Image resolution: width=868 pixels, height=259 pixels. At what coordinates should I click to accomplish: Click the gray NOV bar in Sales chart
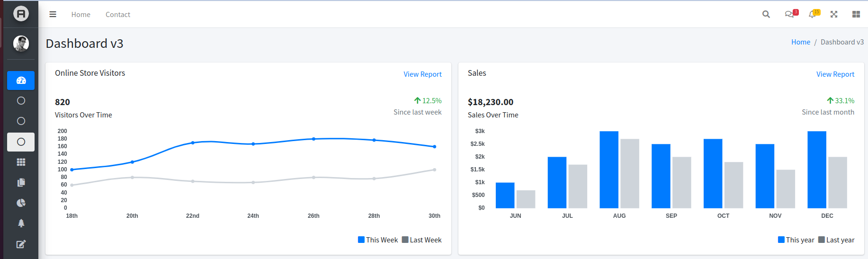point(786,189)
